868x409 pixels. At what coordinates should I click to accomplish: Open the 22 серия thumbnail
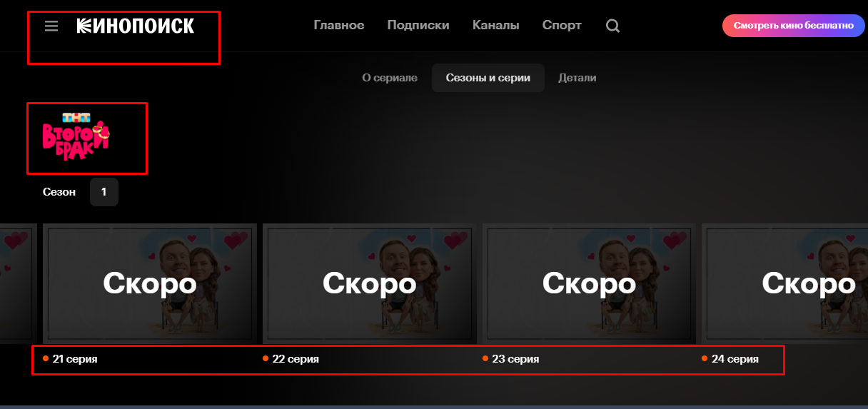pyautogui.click(x=370, y=283)
